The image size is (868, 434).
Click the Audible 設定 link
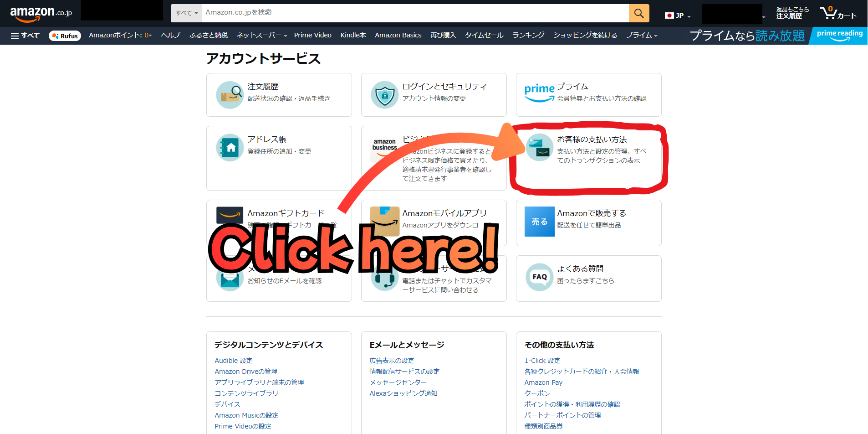(234, 361)
